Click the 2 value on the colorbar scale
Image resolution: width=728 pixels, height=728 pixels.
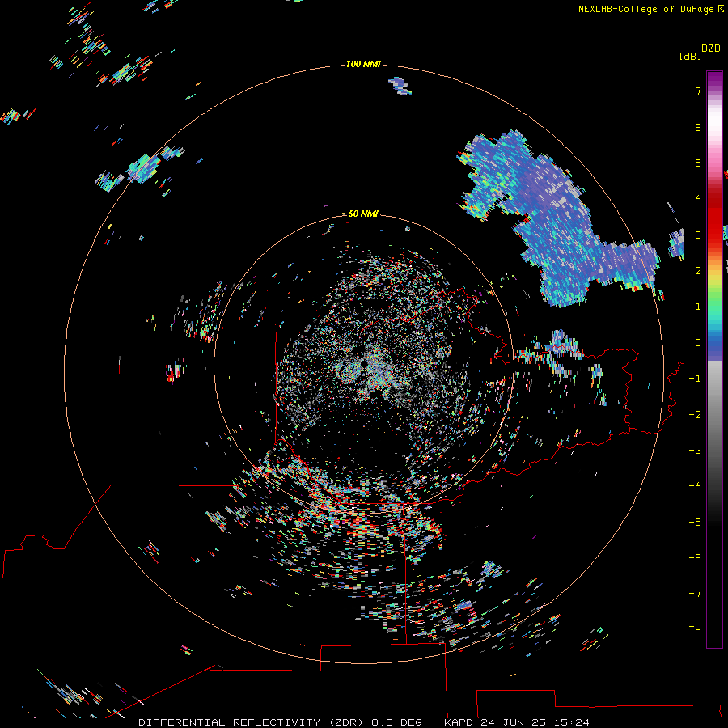[698, 271]
